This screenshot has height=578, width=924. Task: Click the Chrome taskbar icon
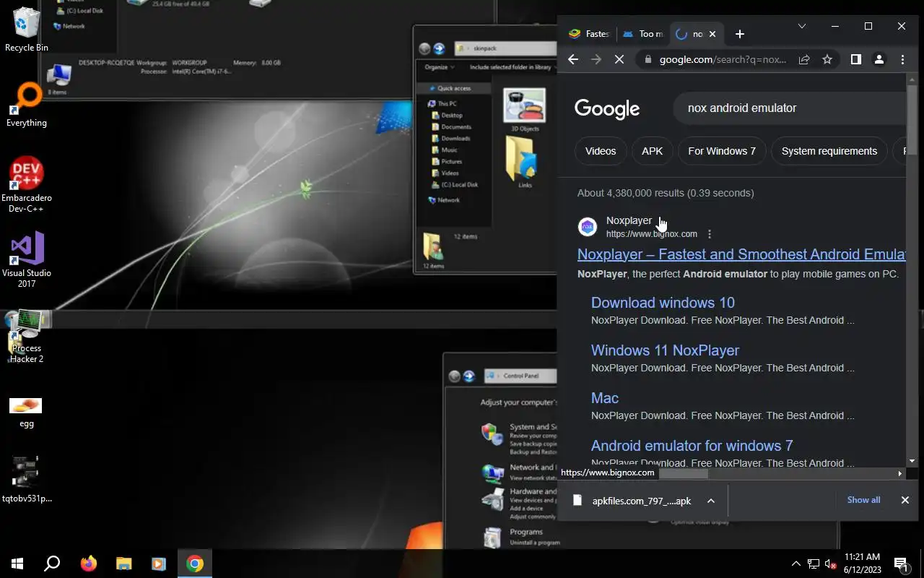194,564
